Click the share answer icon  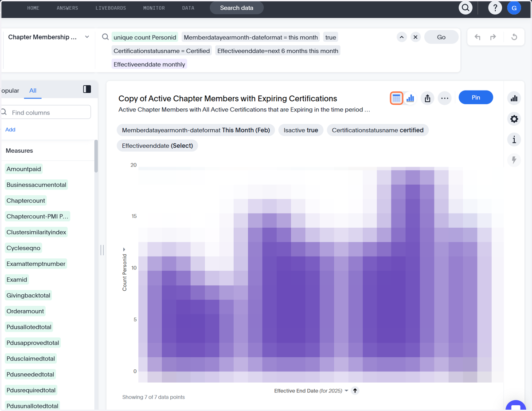coord(427,98)
